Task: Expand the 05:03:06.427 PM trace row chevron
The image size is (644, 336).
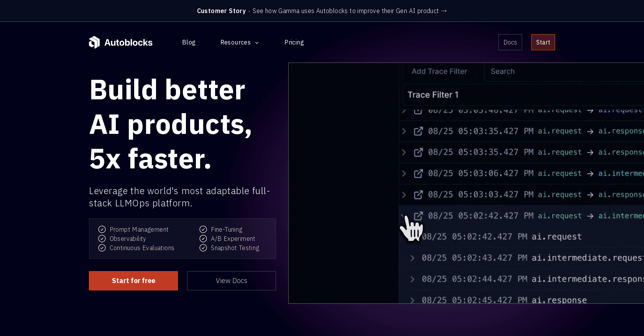Action: (x=404, y=173)
